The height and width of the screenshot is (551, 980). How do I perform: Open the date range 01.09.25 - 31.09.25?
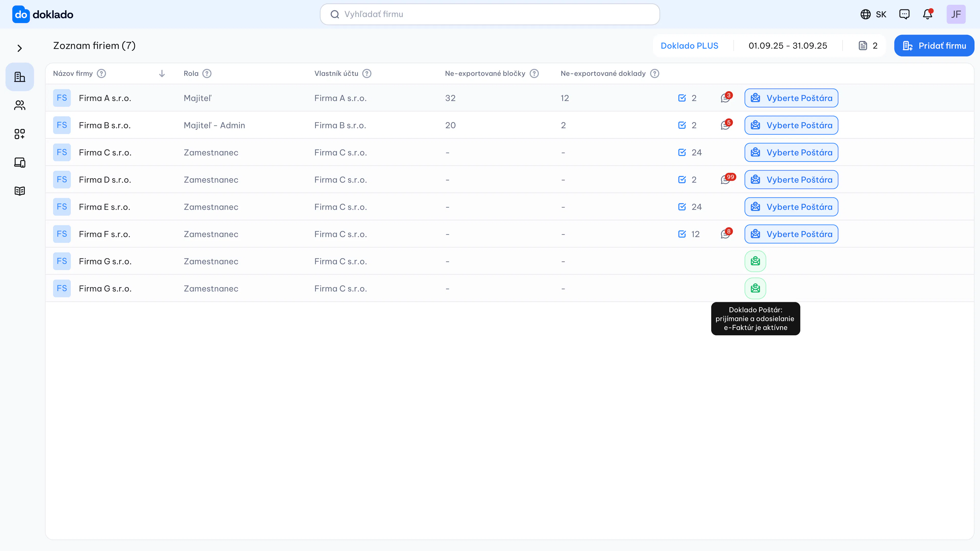click(788, 46)
